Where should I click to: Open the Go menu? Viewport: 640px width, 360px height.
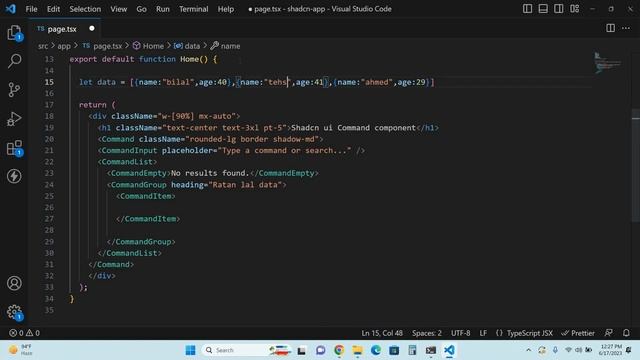pos(141,9)
